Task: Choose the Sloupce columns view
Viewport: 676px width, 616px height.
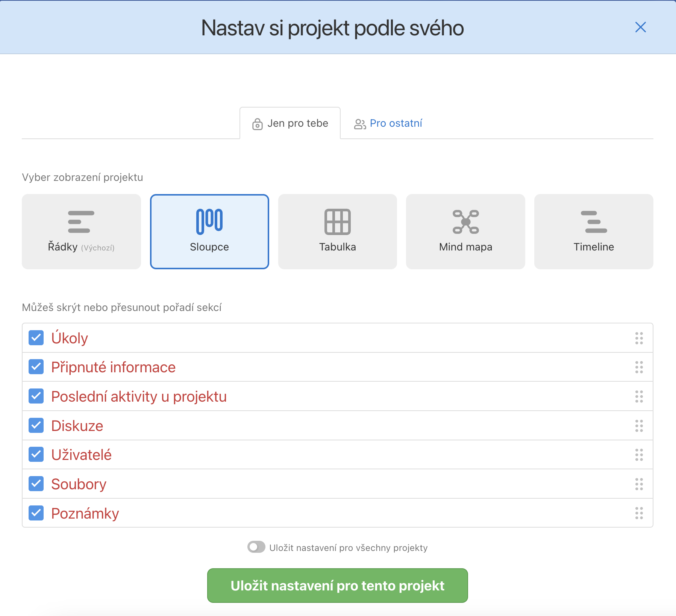Action: pos(209,231)
